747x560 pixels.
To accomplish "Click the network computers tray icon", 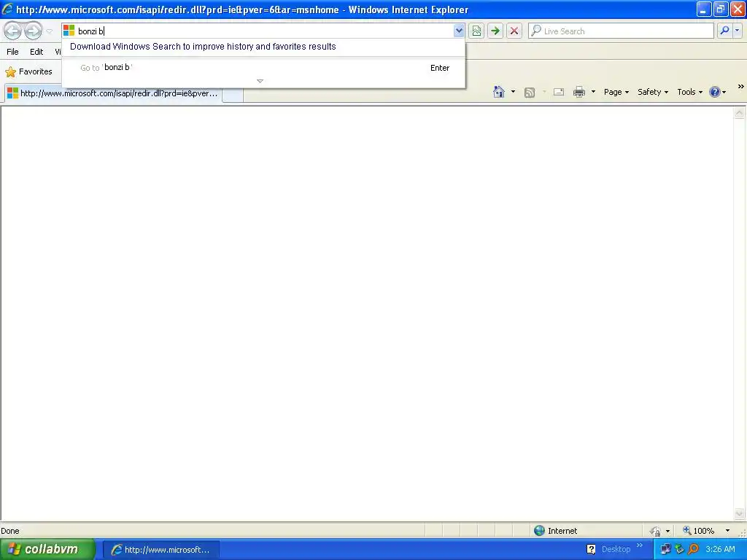I will point(665,549).
